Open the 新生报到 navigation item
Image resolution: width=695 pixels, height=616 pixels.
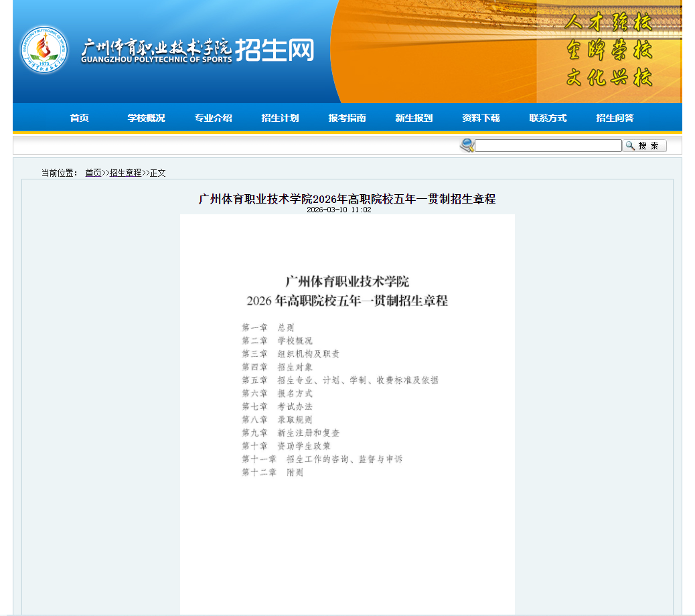point(414,117)
